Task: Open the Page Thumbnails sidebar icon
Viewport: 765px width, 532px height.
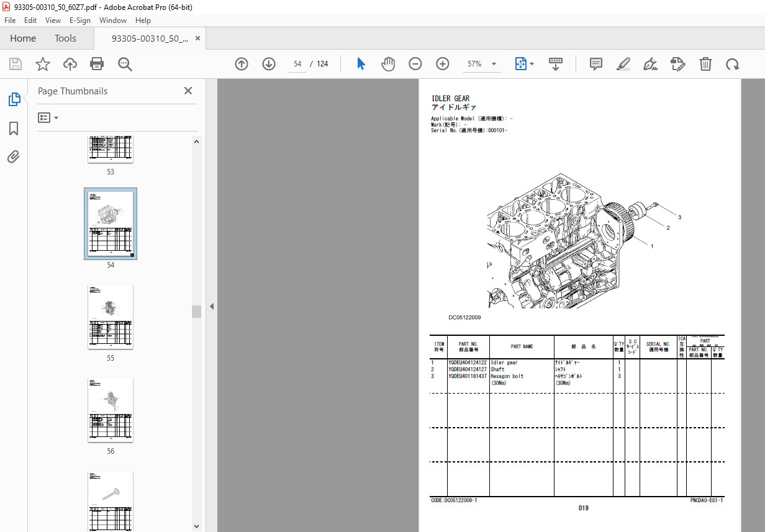Action: pyautogui.click(x=14, y=99)
